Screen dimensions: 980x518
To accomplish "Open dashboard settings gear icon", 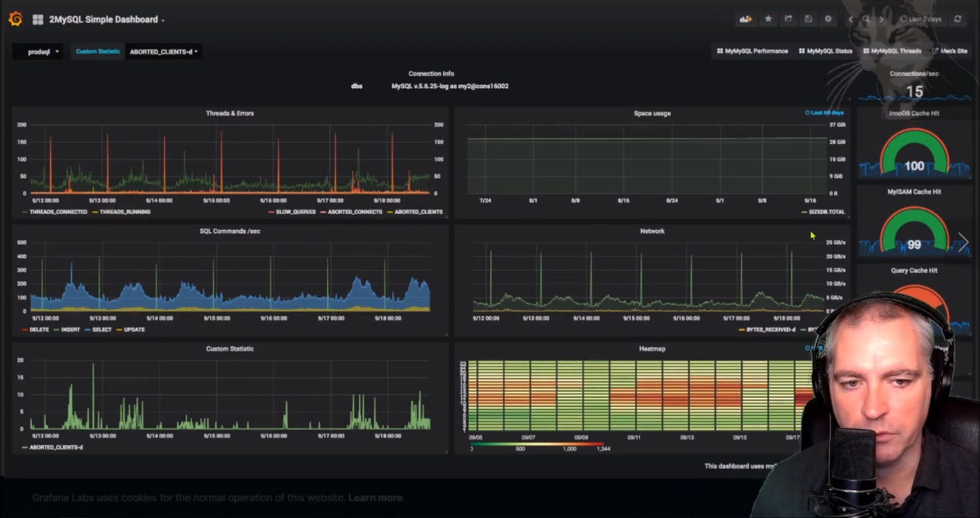I will (828, 19).
